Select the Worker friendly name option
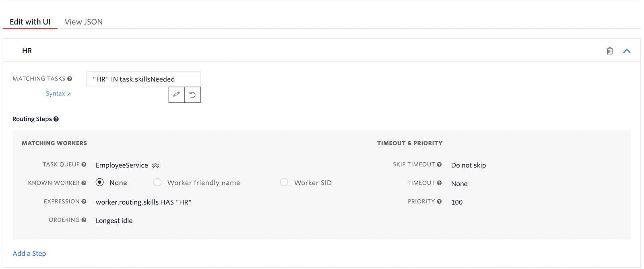The image size is (644, 269). pyautogui.click(x=157, y=182)
